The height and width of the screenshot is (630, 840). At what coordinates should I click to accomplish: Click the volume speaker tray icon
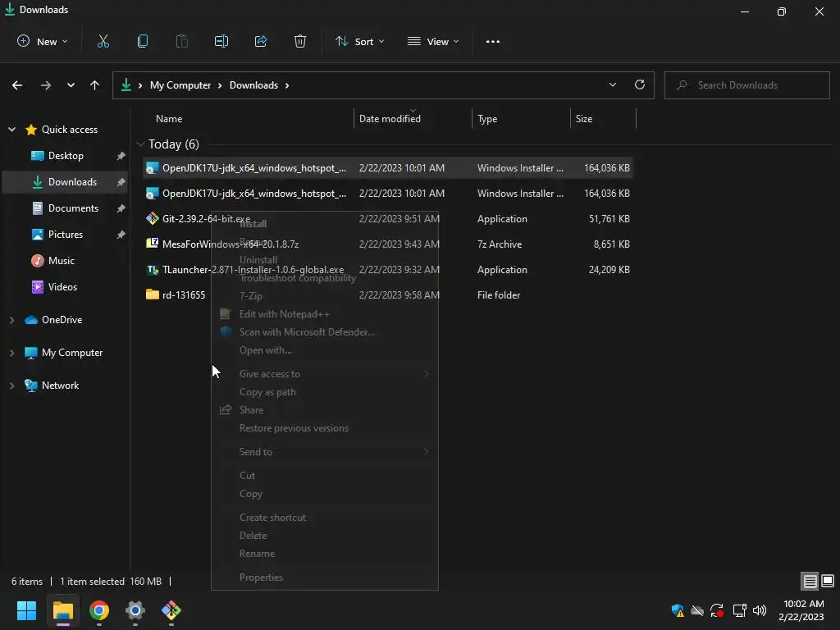(x=759, y=610)
